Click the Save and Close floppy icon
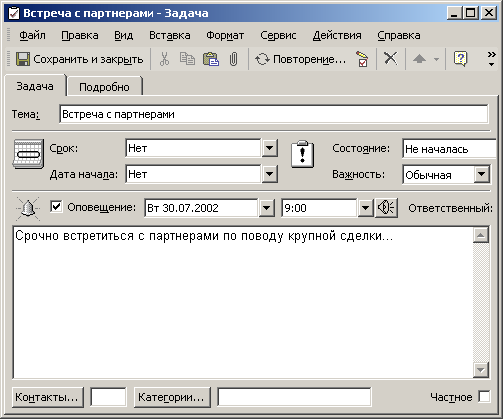This screenshot has height=419, width=503. pos(23,59)
